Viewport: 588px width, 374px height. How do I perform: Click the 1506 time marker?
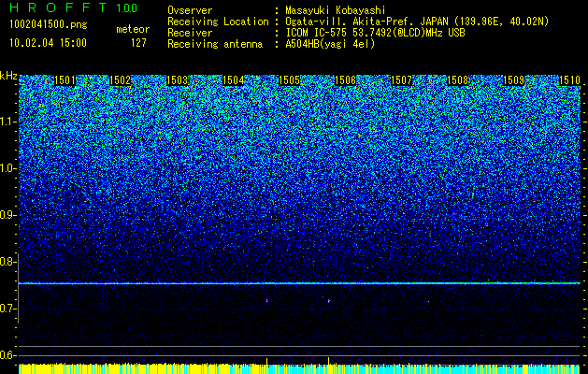(345, 80)
